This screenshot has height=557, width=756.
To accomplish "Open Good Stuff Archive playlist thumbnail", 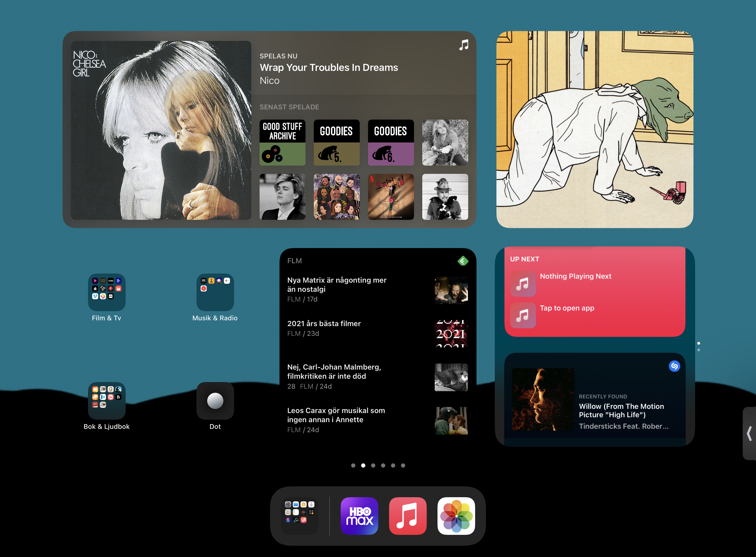I will (x=282, y=142).
